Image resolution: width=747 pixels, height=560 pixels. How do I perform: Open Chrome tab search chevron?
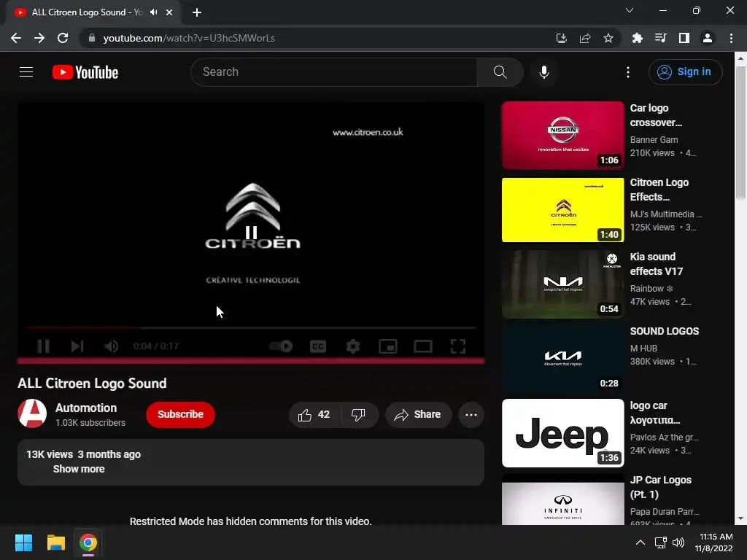click(630, 10)
